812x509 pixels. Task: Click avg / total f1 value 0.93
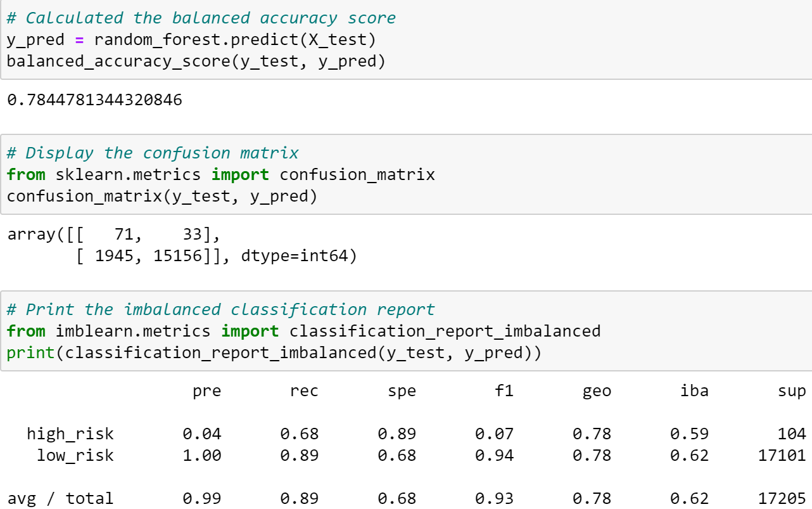[494, 498]
